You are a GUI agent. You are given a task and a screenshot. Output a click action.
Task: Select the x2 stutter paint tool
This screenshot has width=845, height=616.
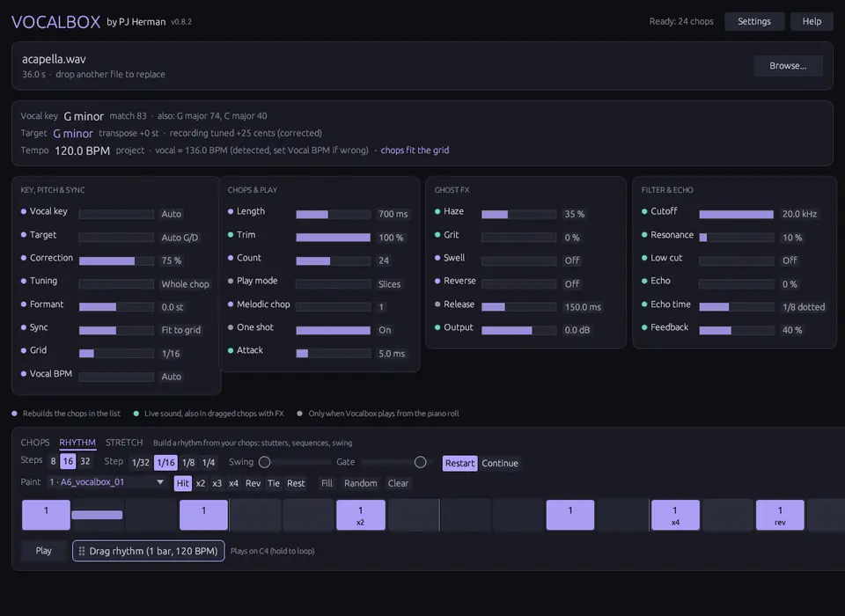point(201,483)
